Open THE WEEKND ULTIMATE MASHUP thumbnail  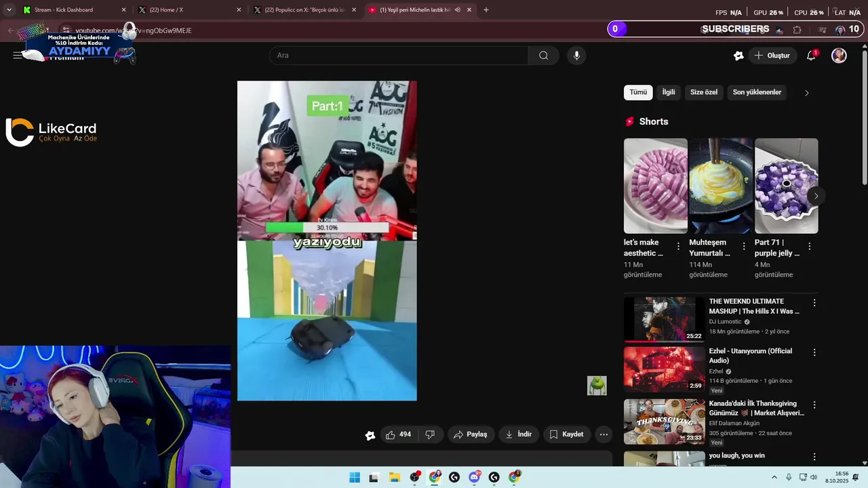[x=665, y=319]
